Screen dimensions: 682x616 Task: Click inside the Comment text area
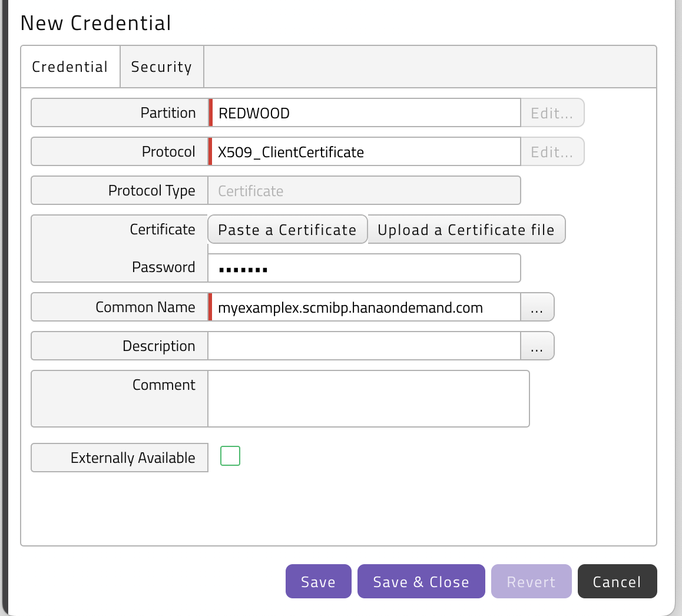coord(369,399)
